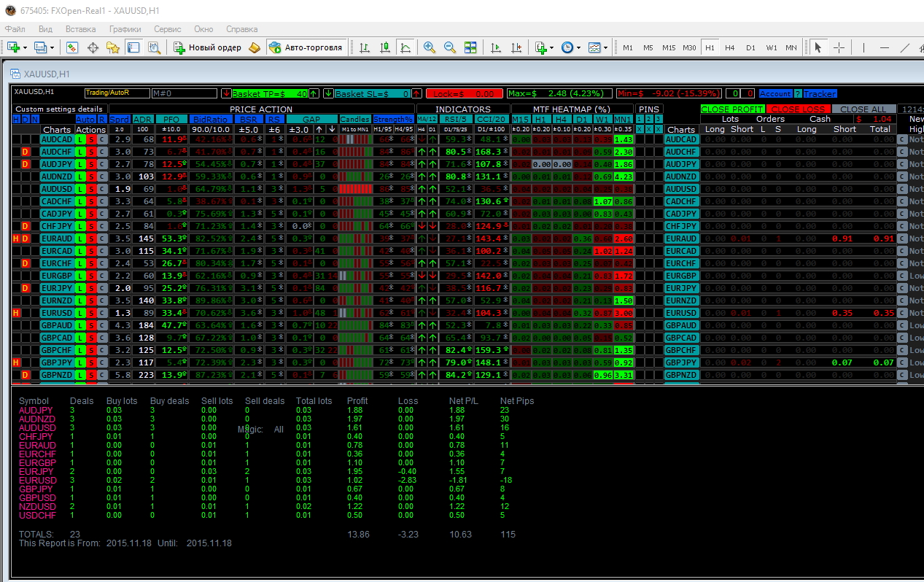Select the crosshair tool
This screenshot has width=924, height=582.
pos(839,47)
